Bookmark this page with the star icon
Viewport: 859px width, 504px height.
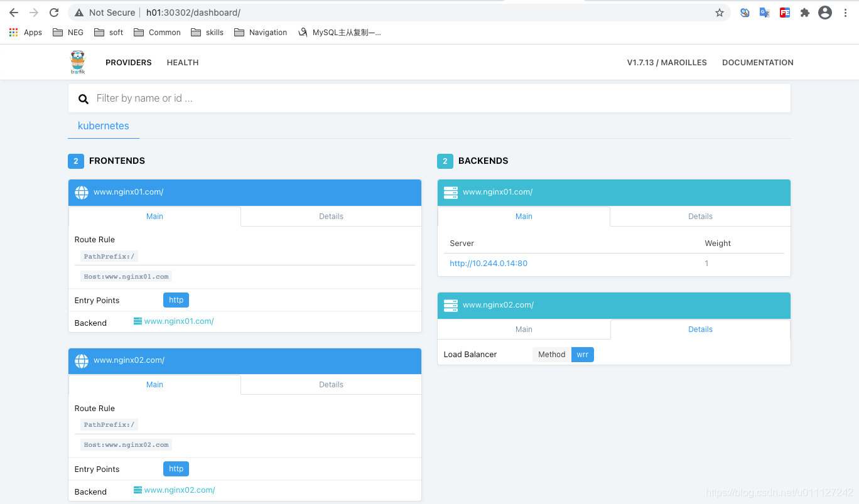(720, 13)
